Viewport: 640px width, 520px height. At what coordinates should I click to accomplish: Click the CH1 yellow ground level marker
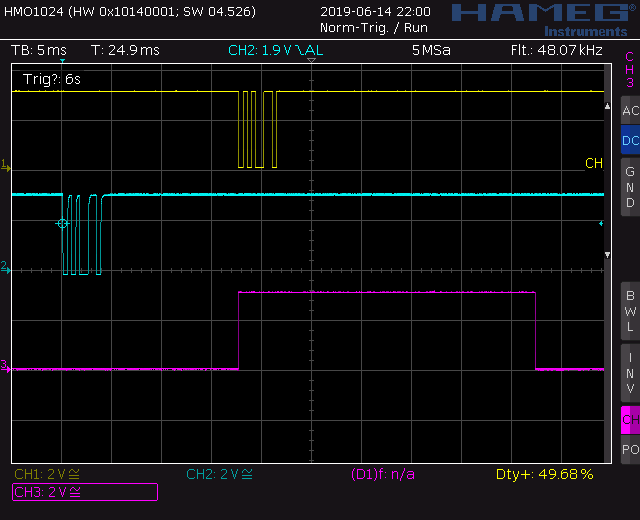point(5,164)
